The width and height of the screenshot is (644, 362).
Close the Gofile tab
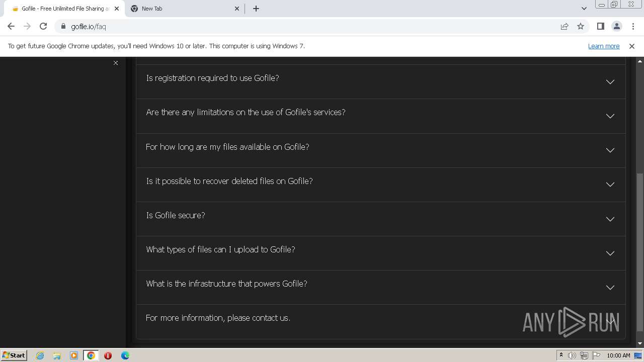117,9
